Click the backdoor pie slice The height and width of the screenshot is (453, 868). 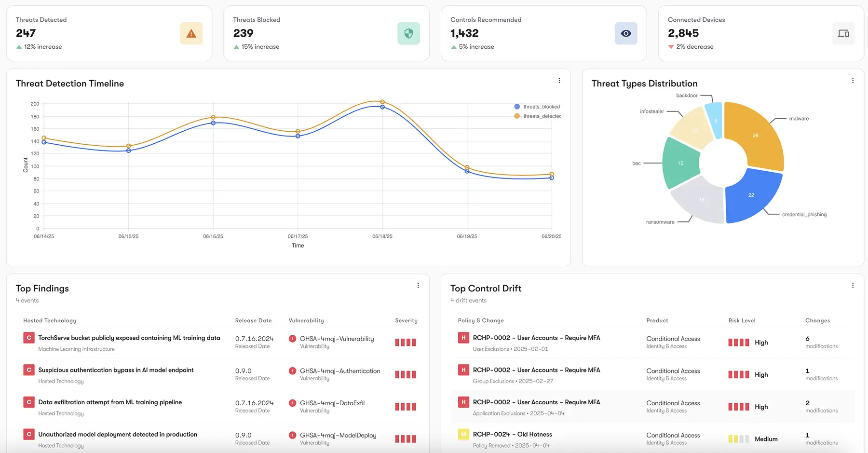(x=716, y=121)
